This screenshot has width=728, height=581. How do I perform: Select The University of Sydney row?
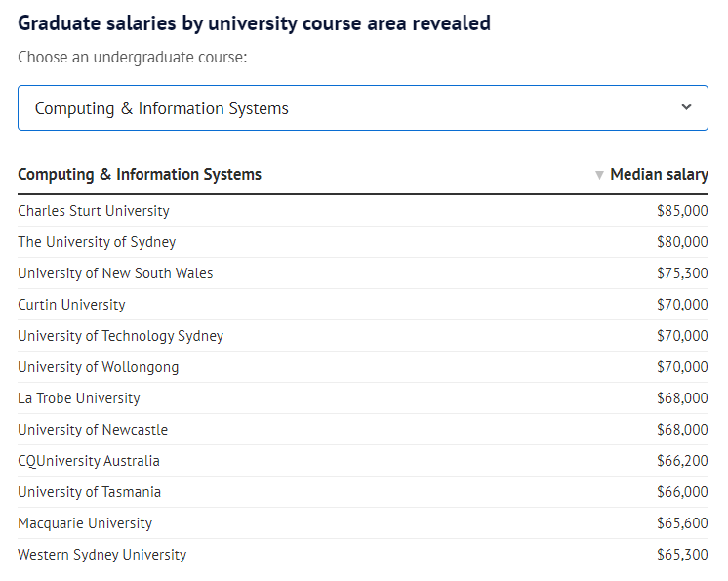click(363, 241)
